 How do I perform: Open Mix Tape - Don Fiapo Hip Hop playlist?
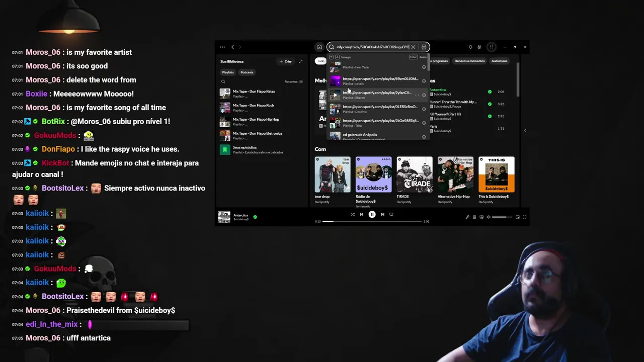point(263,122)
